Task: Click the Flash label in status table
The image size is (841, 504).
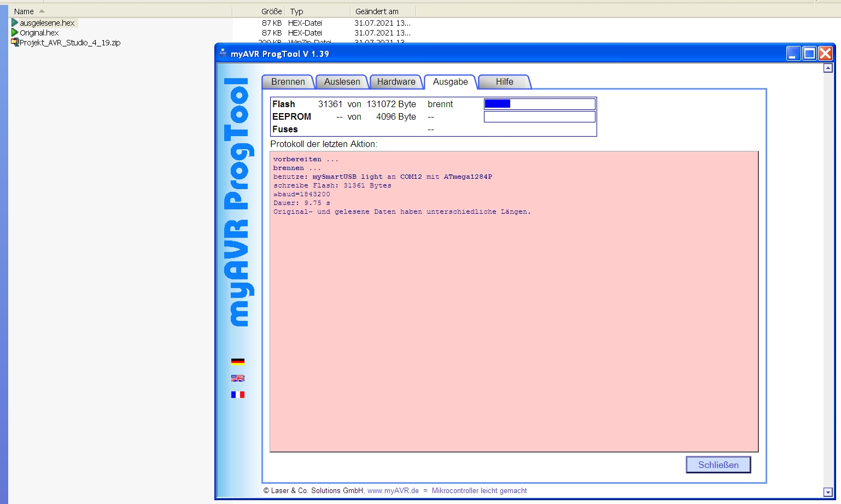Action: pos(284,104)
